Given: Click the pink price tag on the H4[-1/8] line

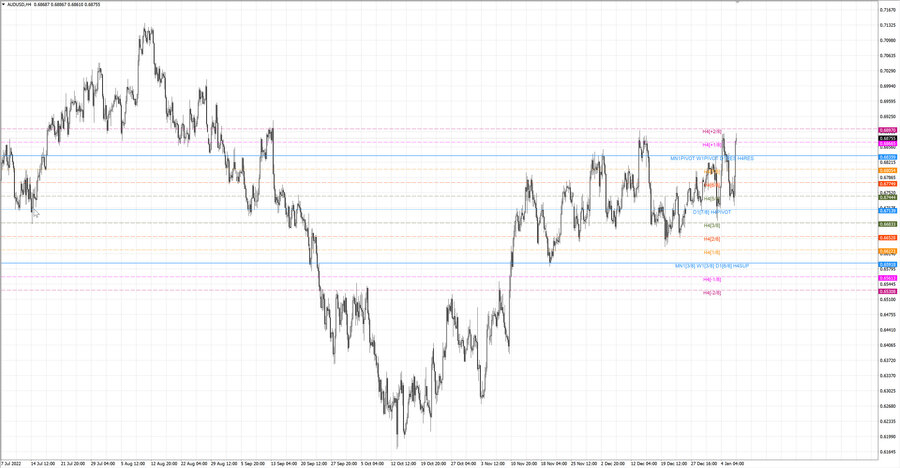Looking at the screenshot, I should coord(888,278).
